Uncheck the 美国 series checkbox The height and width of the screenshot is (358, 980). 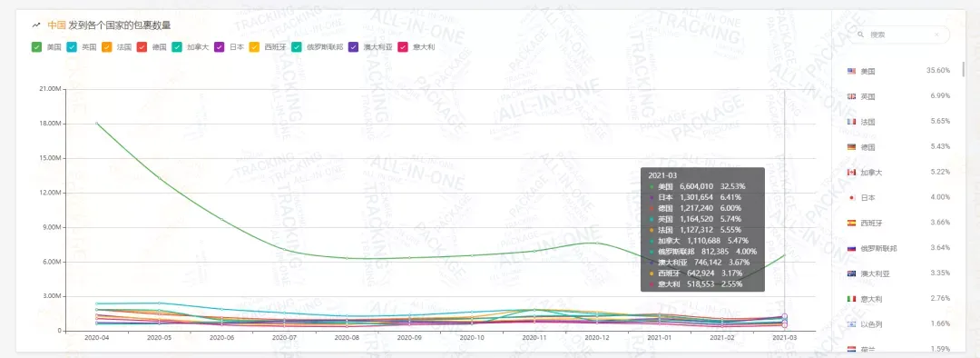click(37, 47)
